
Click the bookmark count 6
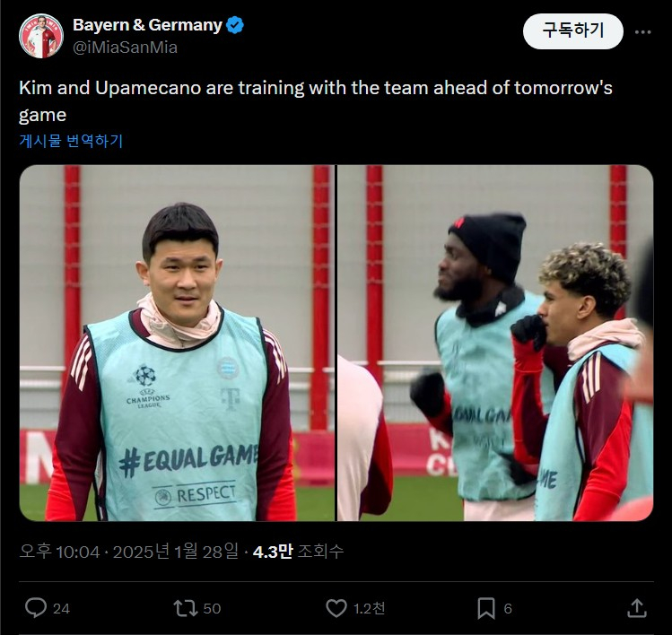pyautogui.click(x=508, y=608)
